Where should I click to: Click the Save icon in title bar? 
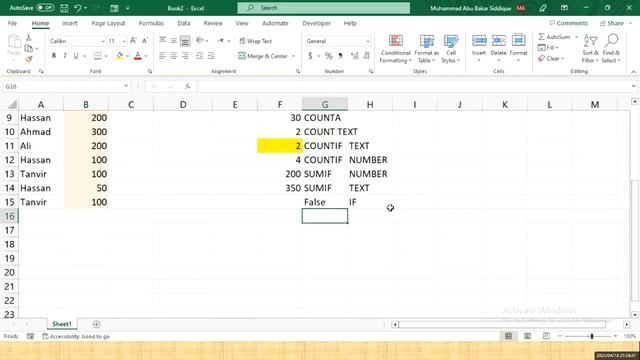coord(64,8)
